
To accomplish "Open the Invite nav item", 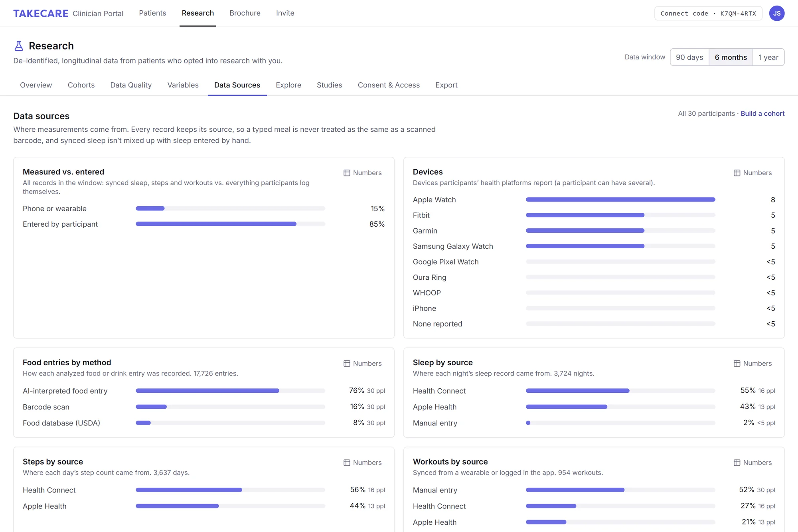I will click(285, 13).
